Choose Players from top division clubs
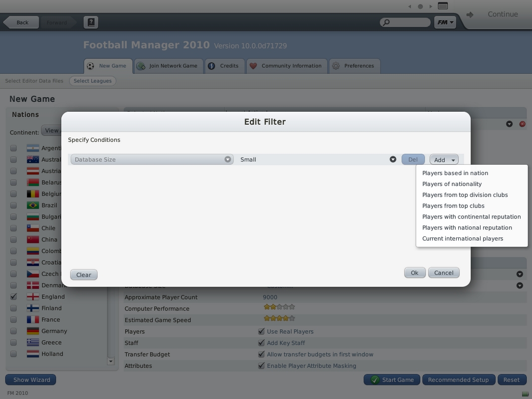 point(465,195)
